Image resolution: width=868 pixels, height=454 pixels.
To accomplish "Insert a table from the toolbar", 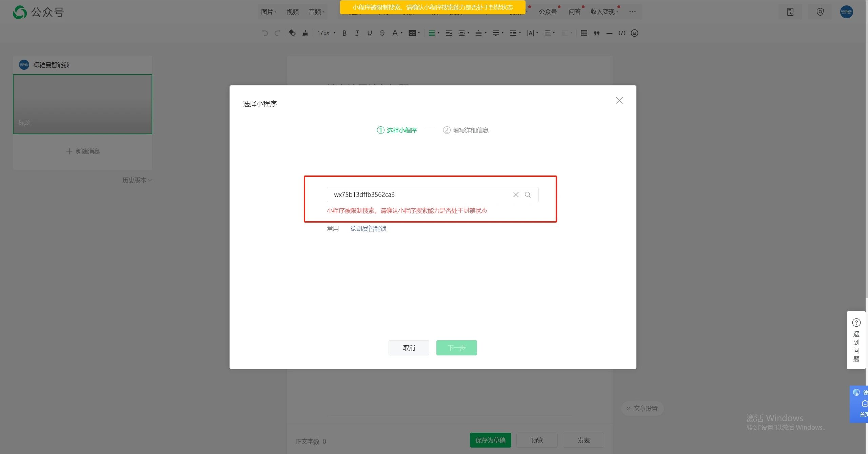I will coord(584,33).
